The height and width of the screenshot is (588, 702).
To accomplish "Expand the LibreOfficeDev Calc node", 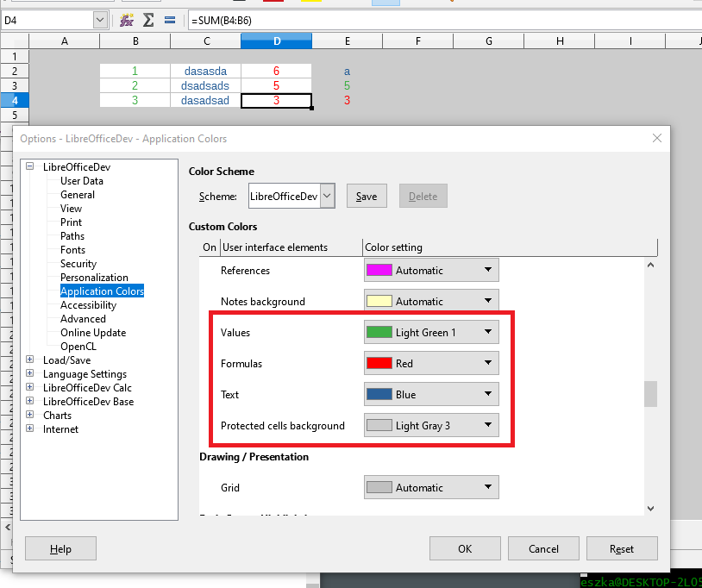I will tap(31, 387).
